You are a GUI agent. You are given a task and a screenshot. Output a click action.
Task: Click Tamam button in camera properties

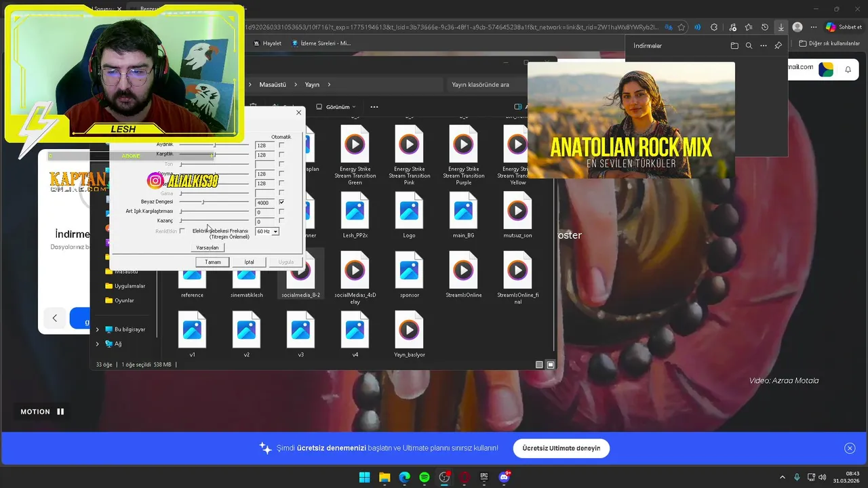(213, 262)
